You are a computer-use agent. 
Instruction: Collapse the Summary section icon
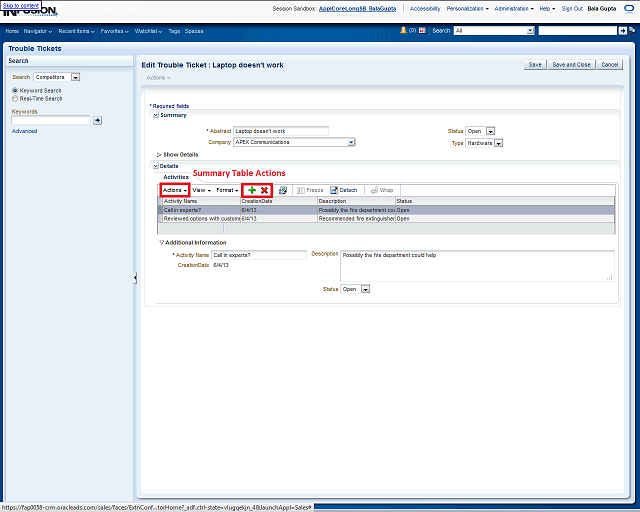(x=156, y=115)
